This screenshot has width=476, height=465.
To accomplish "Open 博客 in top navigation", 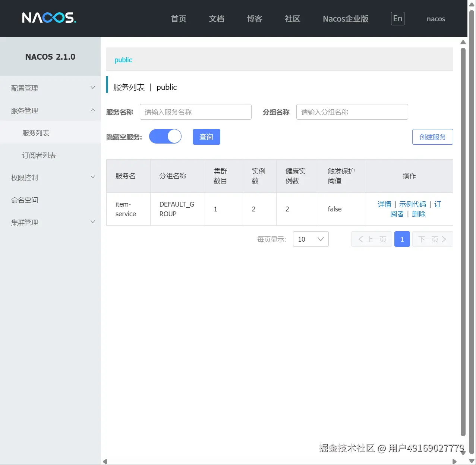I will (255, 19).
